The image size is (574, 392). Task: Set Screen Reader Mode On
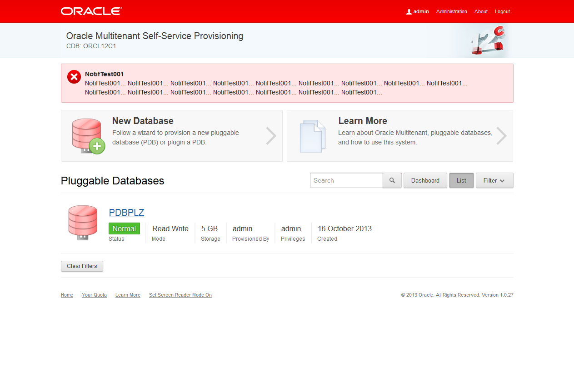[x=180, y=295]
